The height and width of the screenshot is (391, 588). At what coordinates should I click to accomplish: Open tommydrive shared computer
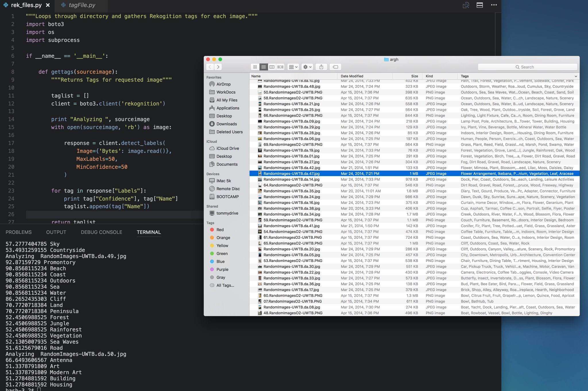pyautogui.click(x=227, y=213)
